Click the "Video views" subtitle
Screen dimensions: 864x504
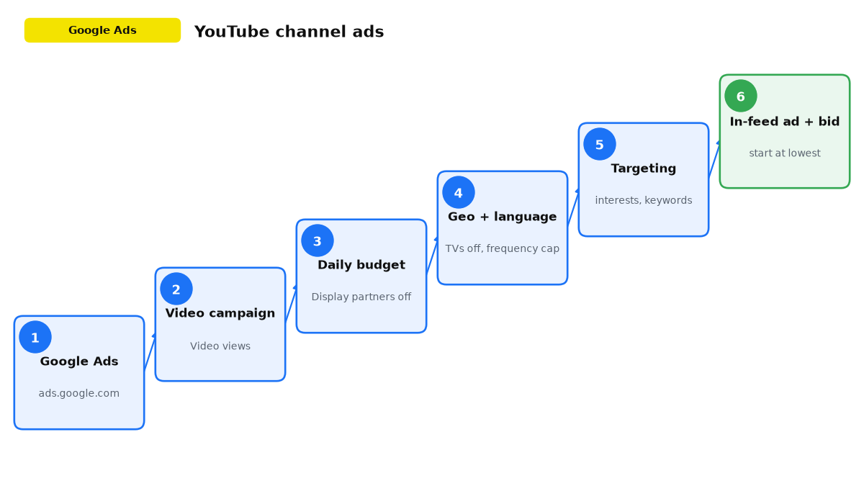click(220, 346)
